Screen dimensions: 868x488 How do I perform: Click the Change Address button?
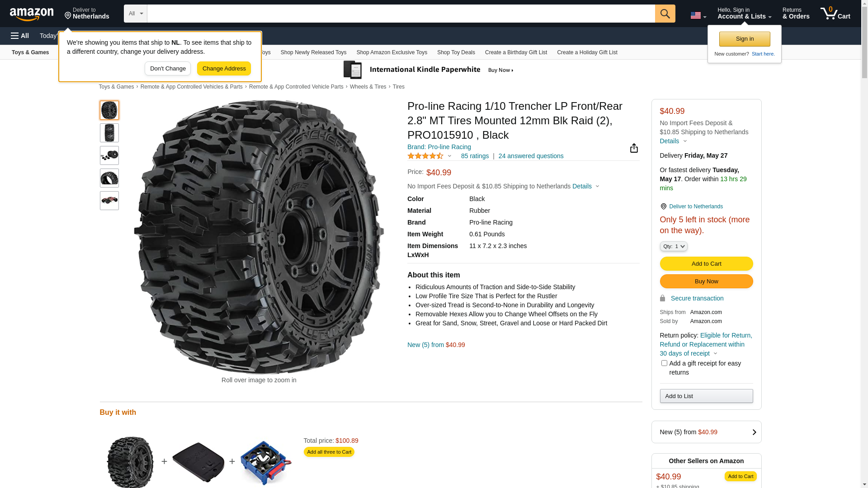[x=224, y=69]
